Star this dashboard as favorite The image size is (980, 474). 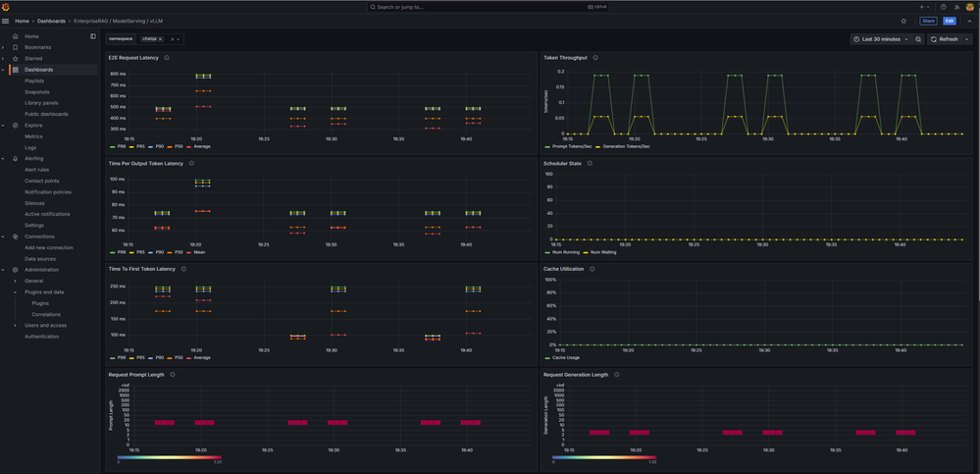pos(903,21)
